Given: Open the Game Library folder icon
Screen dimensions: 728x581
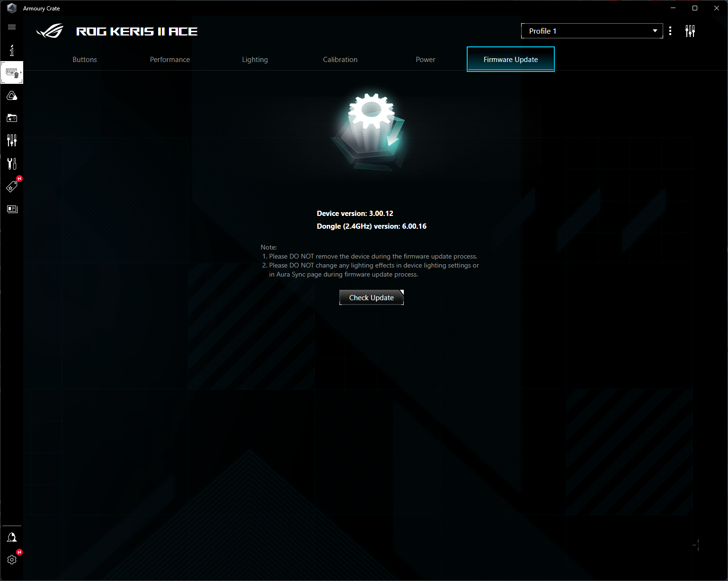Looking at the screenshot, I should click(x=12, y=118).
